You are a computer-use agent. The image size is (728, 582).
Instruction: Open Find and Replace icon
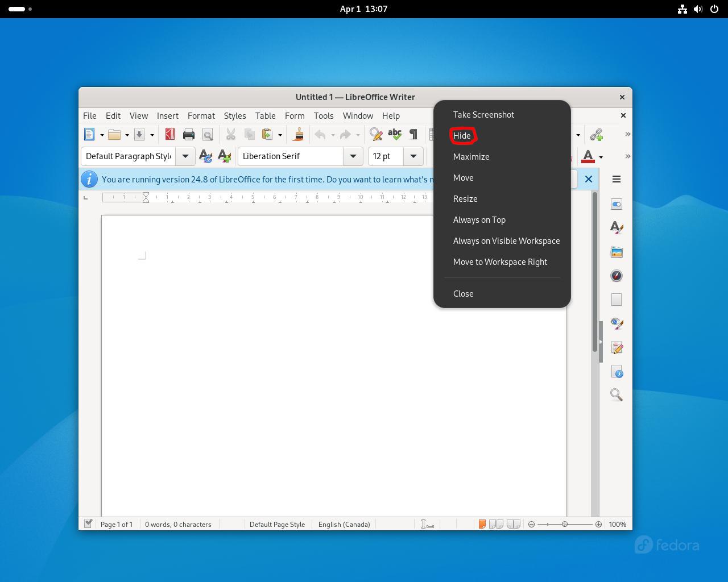pos(375,135)
